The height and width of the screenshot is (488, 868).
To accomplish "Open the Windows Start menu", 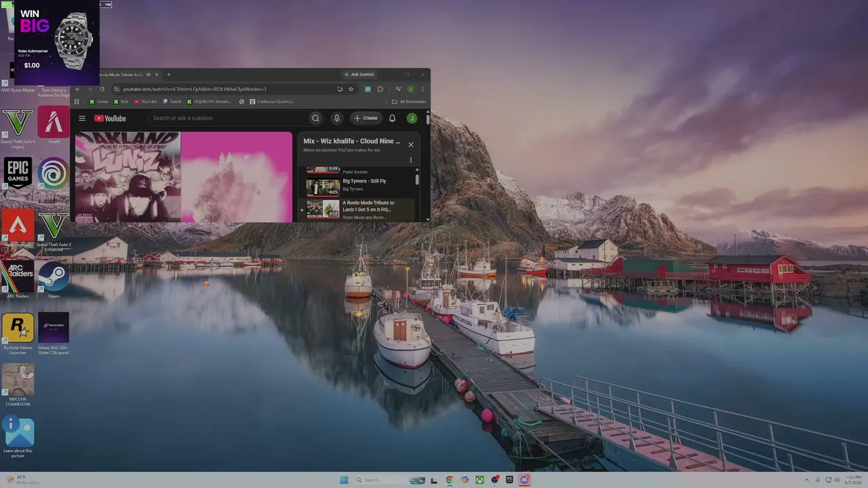I will (x=344, y=480).
